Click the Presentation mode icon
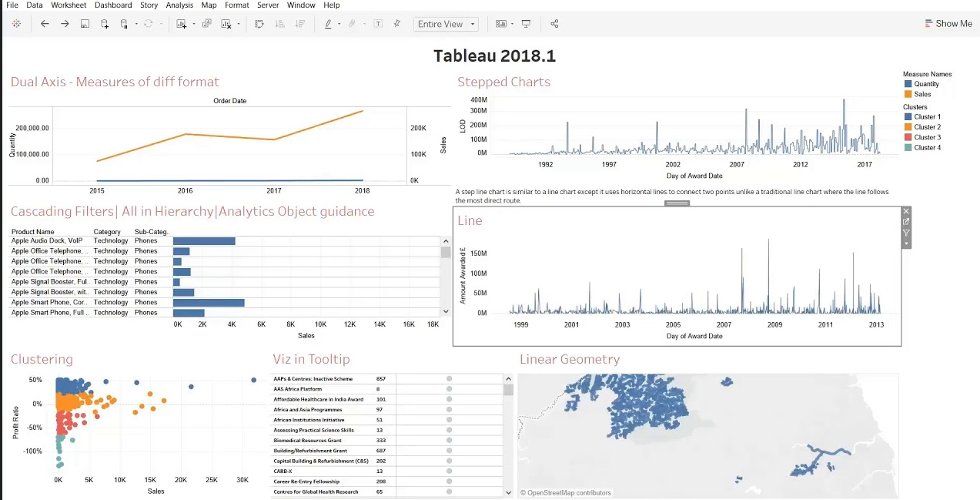The image size is (980, 500). coord(527,24)
